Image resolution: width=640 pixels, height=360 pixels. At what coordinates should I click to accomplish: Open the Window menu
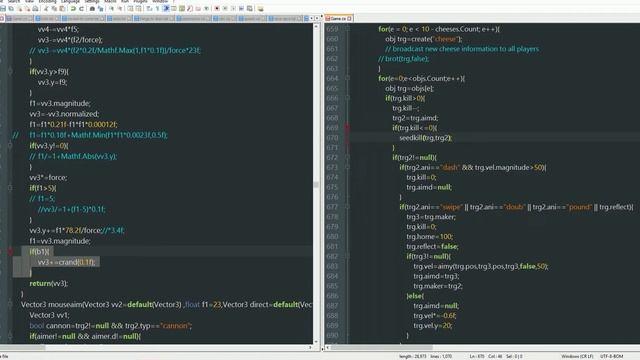pos(160,1)
